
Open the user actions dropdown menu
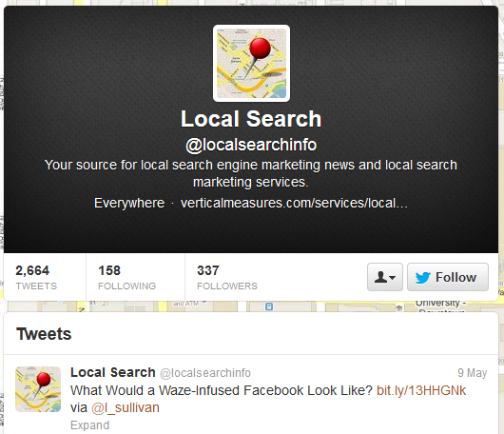[x=385, y=277]
